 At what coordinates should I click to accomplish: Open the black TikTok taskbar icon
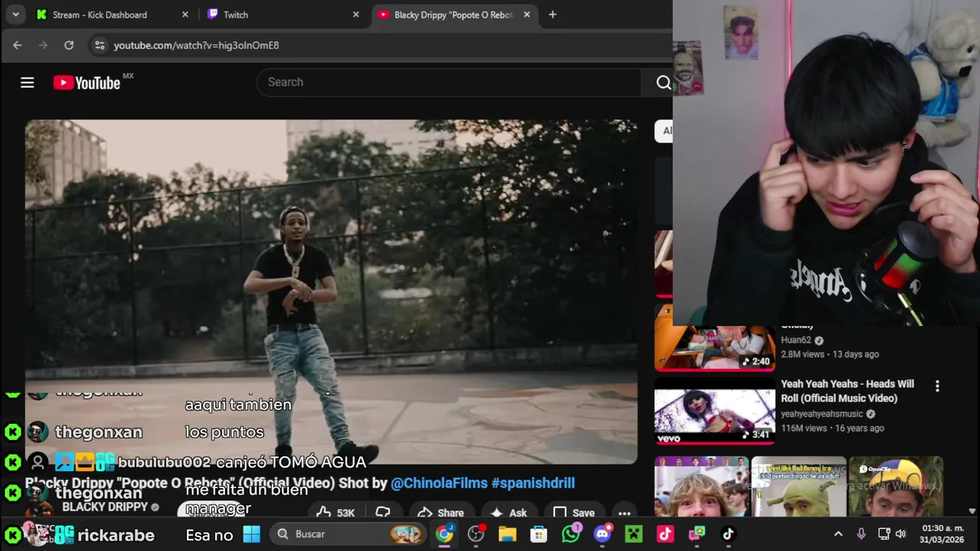coord(728,534)
